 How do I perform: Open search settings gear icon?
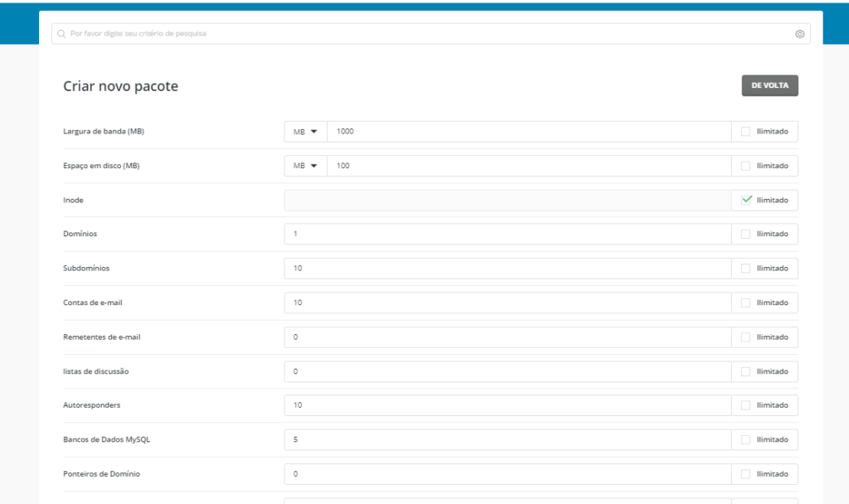tap(799, 34)
